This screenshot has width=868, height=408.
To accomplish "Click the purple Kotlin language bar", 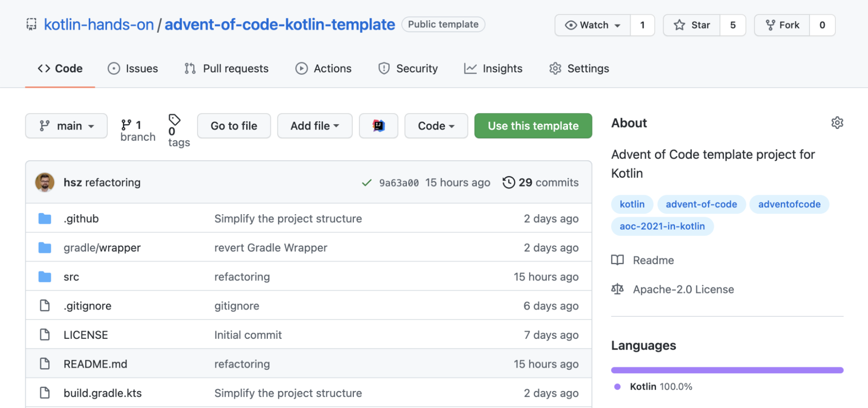I will click(x=727, y=370).
